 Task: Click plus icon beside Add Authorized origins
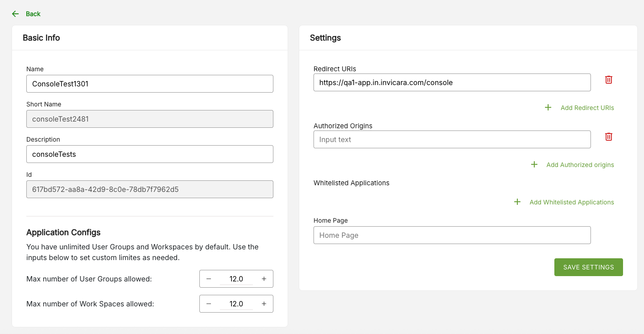[x=534, y=165]
